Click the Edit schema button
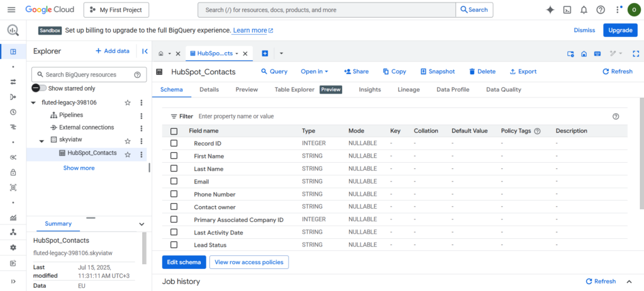This screenshot has width=644, height=291. click(184, 262)
